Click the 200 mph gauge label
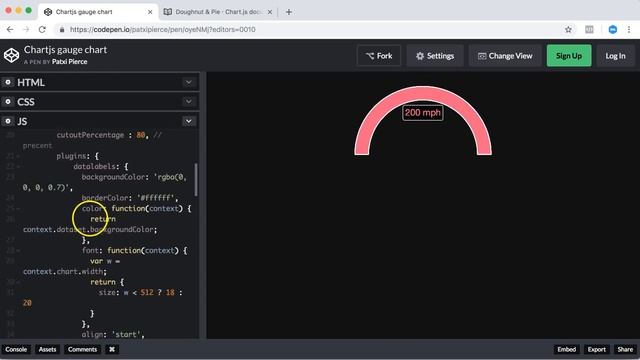 [x=423, y=113]
